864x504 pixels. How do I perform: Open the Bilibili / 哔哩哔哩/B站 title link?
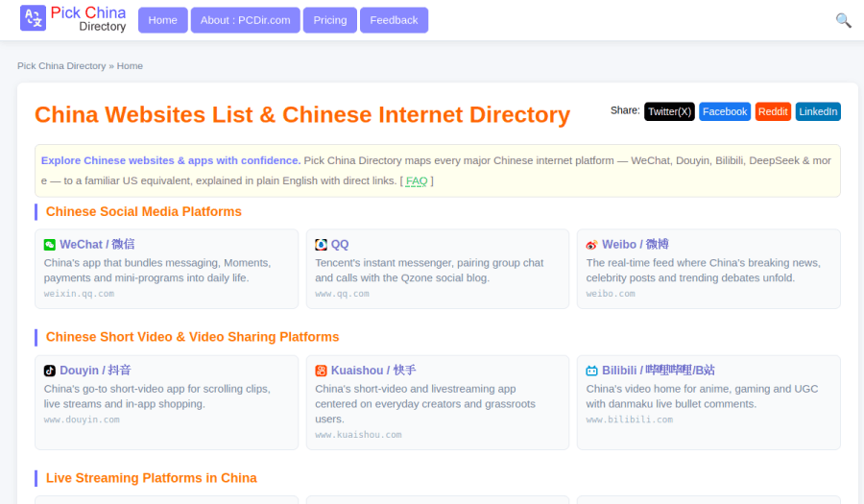pos(658,371)
